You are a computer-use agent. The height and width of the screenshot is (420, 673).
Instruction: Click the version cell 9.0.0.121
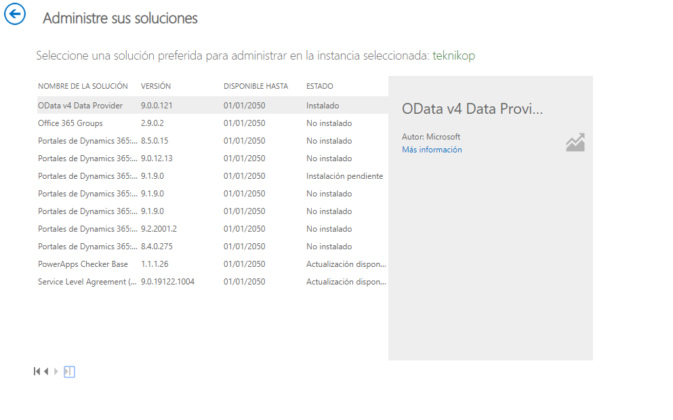click(157, 106)
